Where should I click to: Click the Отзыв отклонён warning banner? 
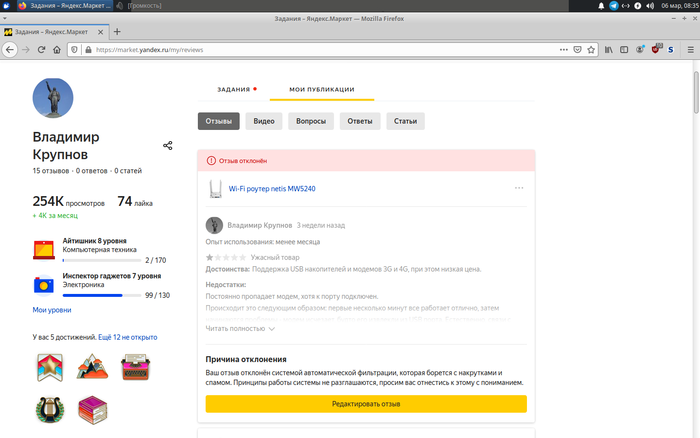pyautogui.click(x=366, y=161)
